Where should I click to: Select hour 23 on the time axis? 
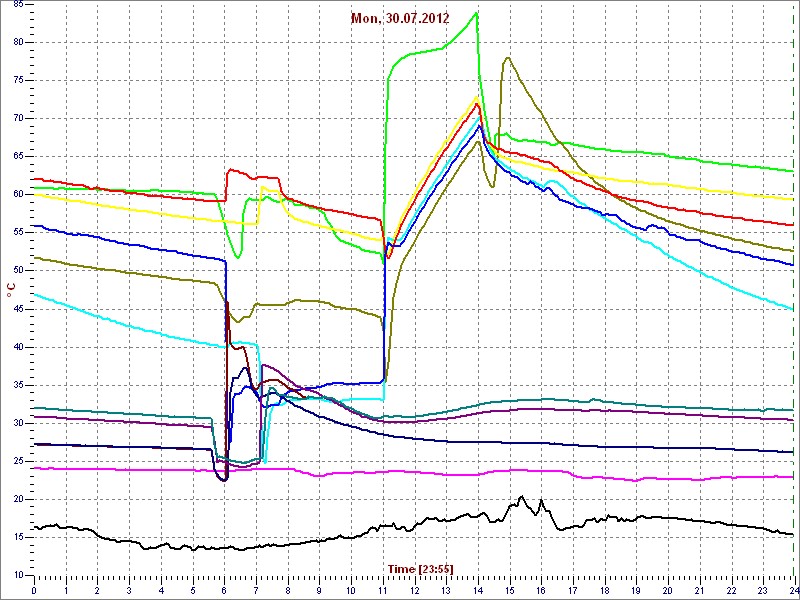tap(762, 589)
